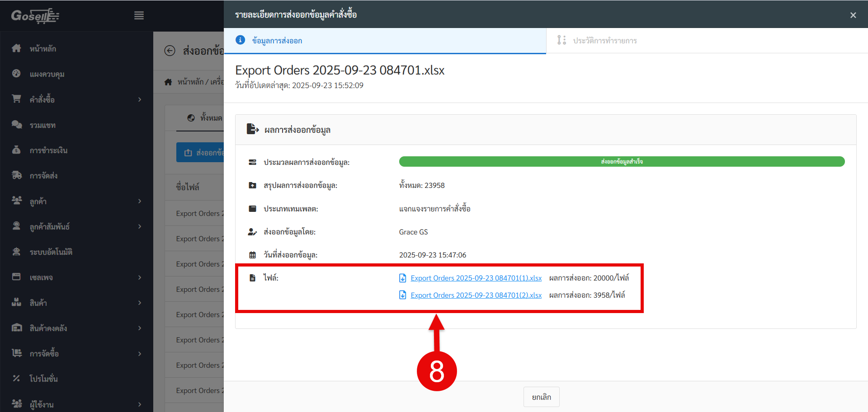Screen dimensions: 868x412
Task: Download Export Orders 2025-09-23 084701(1).xlsx file
Action: pyautogui.click(x=476, y=278)
